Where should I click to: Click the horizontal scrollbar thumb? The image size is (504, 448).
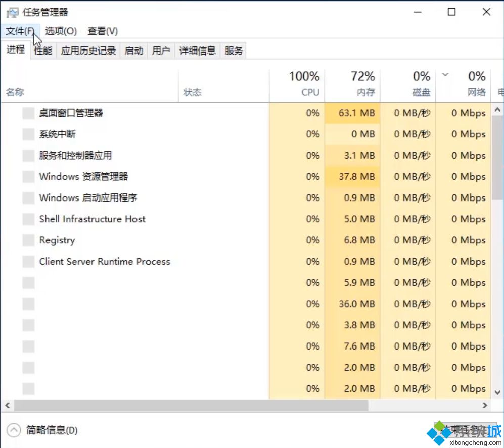(x=191, y=405)
